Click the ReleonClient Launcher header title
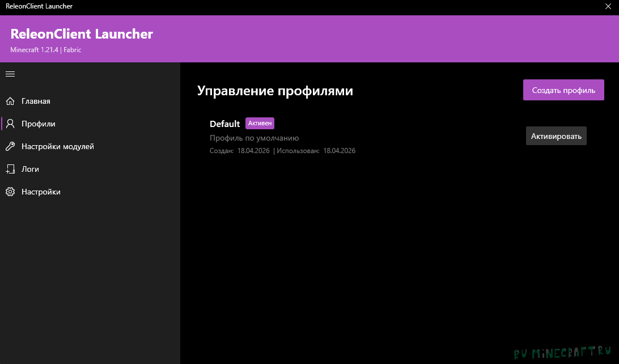 [x=82, y=34]
